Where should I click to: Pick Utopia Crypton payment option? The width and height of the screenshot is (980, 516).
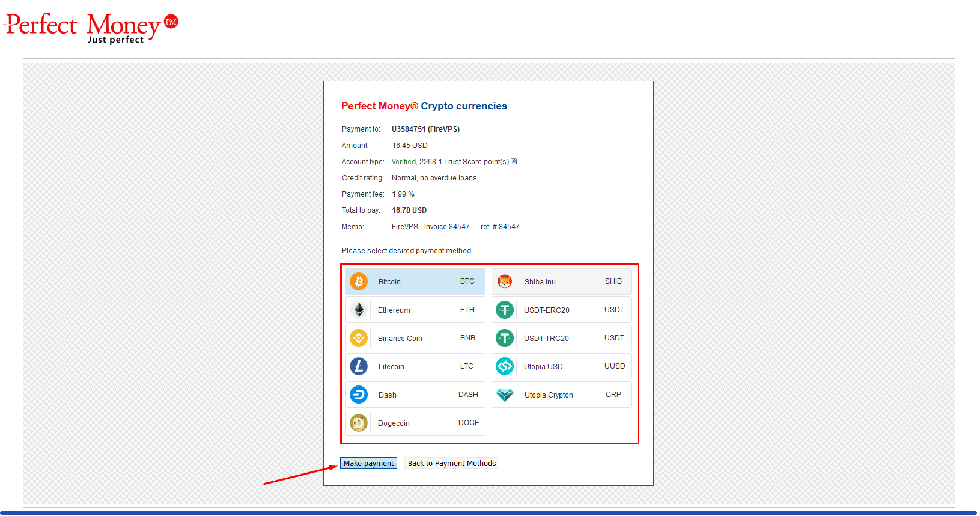point(561,395)
